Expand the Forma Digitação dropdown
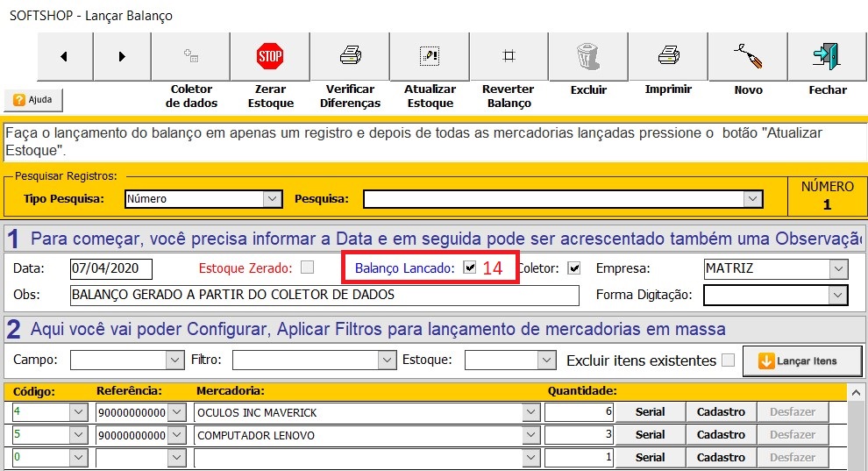 coord(838,296)
